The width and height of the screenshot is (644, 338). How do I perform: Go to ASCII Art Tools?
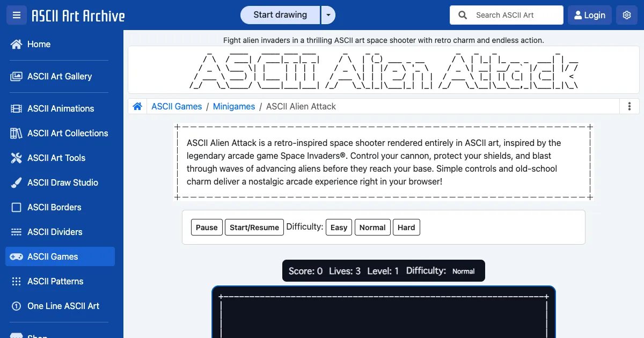coord(56,158)
